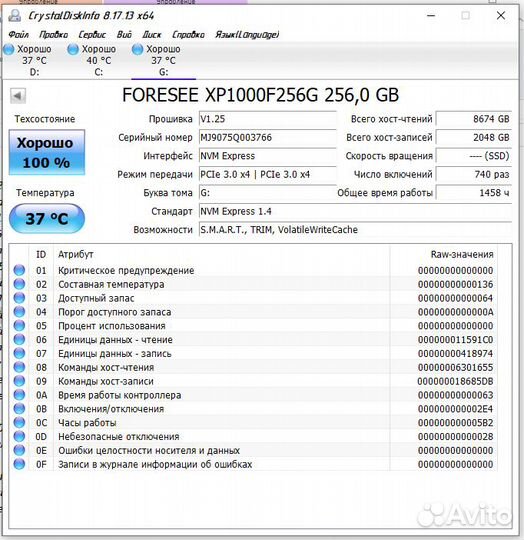The image size is (524, 540).
Task: Open the Диск menu
Action: click(x=152, y=34)
